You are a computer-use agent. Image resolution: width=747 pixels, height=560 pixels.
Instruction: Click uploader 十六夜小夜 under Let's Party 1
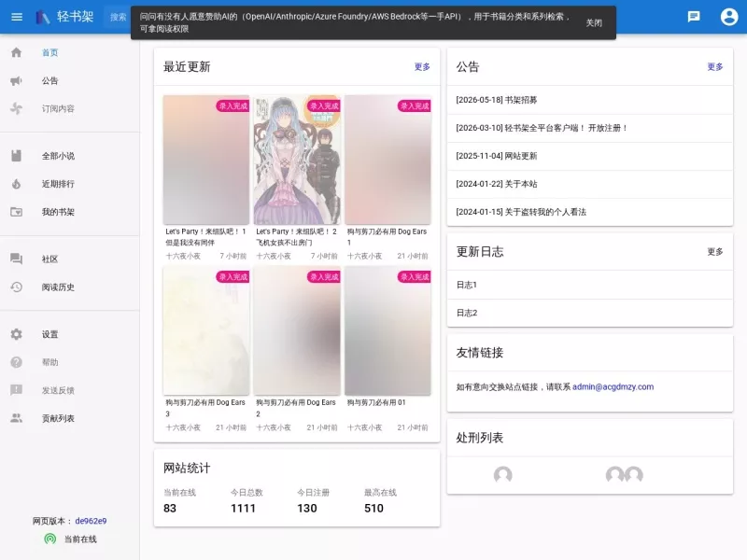tap(183, 256)
